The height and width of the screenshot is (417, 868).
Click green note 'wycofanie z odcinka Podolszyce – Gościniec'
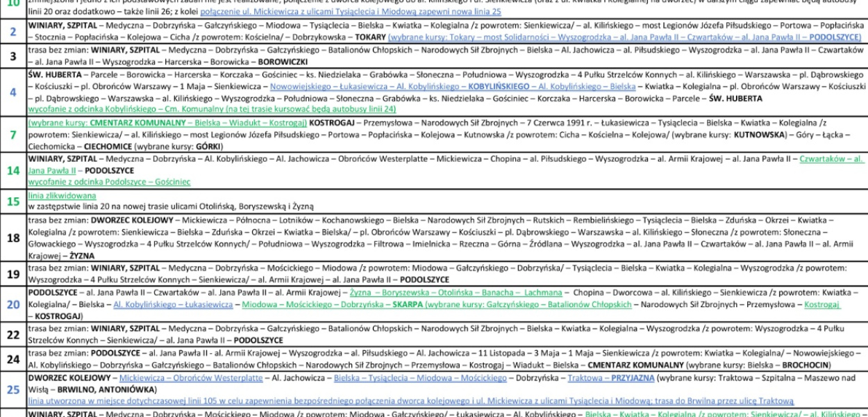[x=109, y=181]
